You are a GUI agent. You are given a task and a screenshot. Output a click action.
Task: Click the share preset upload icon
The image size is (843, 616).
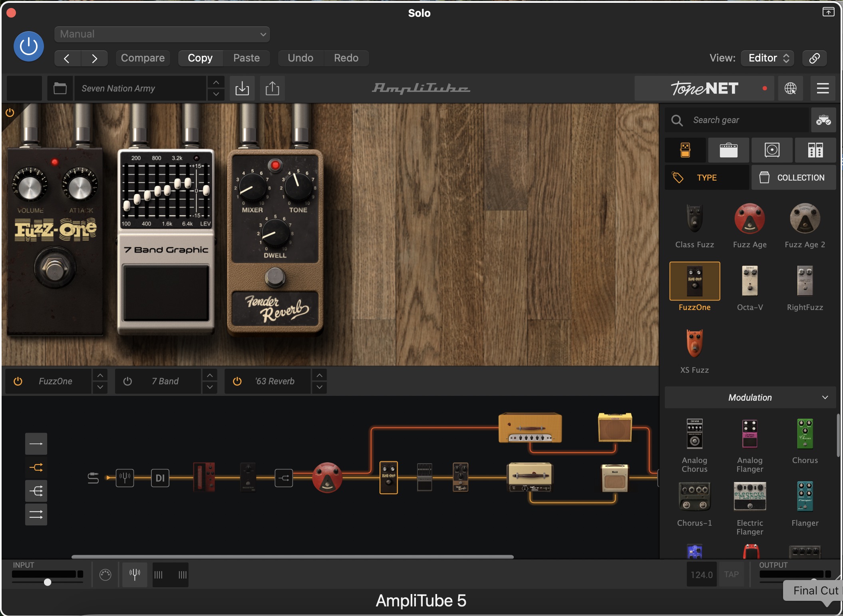(272, 88)
